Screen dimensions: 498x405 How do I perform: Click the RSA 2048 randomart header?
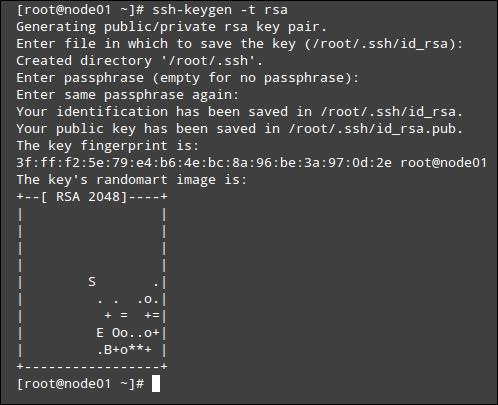(92, 197)
